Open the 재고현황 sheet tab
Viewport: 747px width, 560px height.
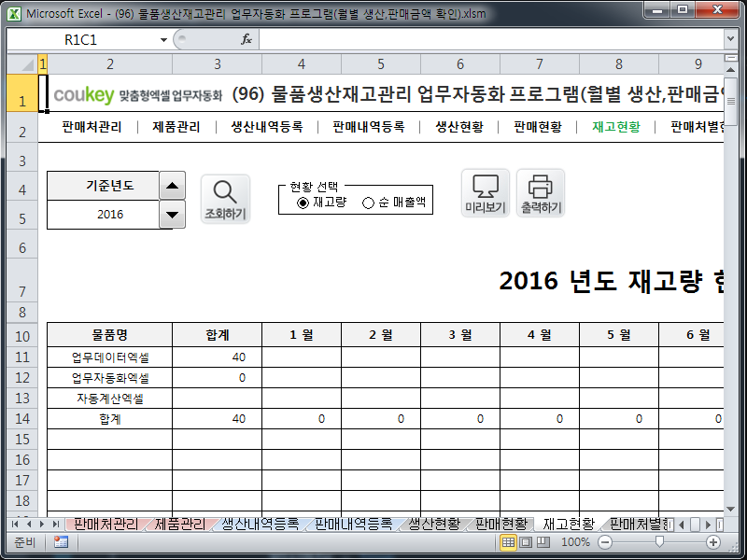[x=569, y=525]
